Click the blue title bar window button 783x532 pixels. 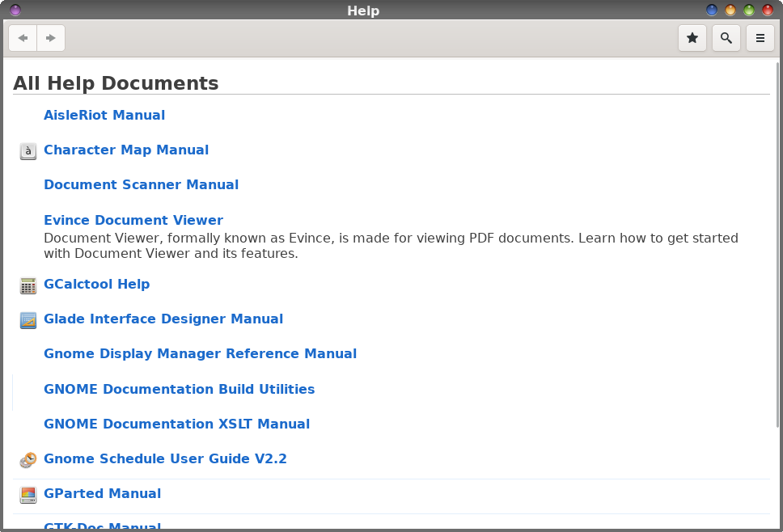[712, 10]
